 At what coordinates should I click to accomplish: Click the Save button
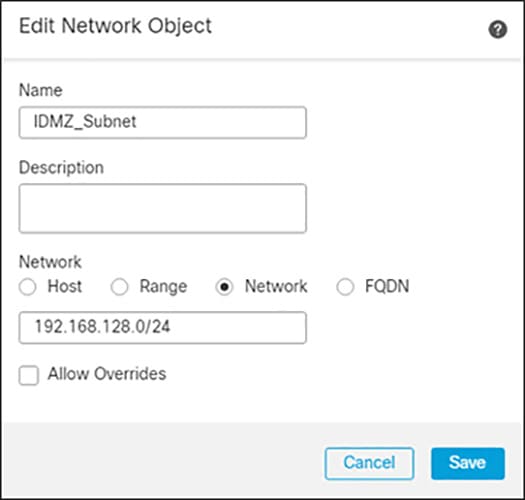[x=468, y=463]
